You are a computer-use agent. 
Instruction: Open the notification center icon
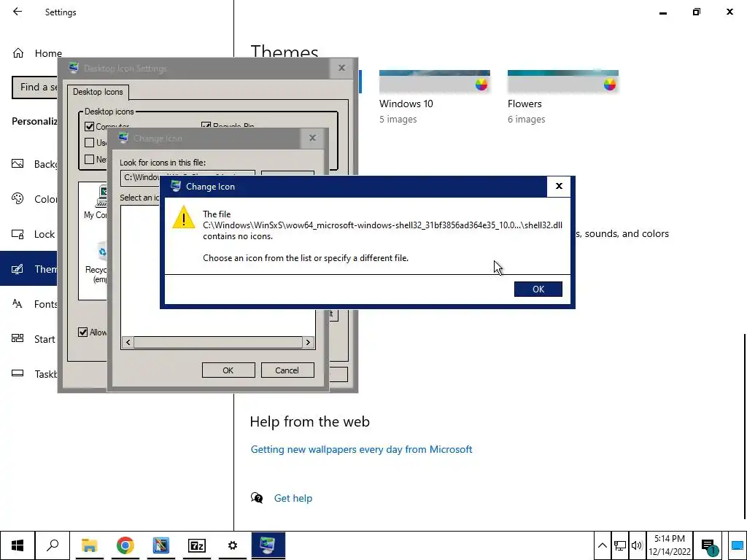(x=709, y=545)
